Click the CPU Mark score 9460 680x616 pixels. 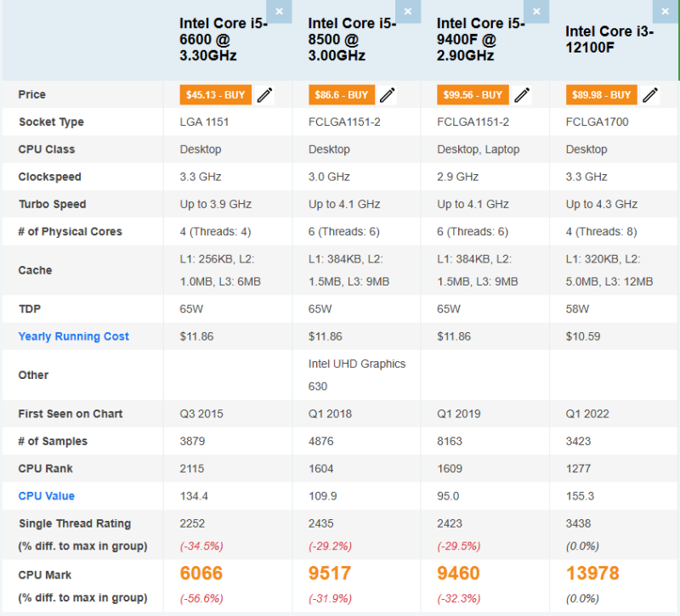(458, 573)
